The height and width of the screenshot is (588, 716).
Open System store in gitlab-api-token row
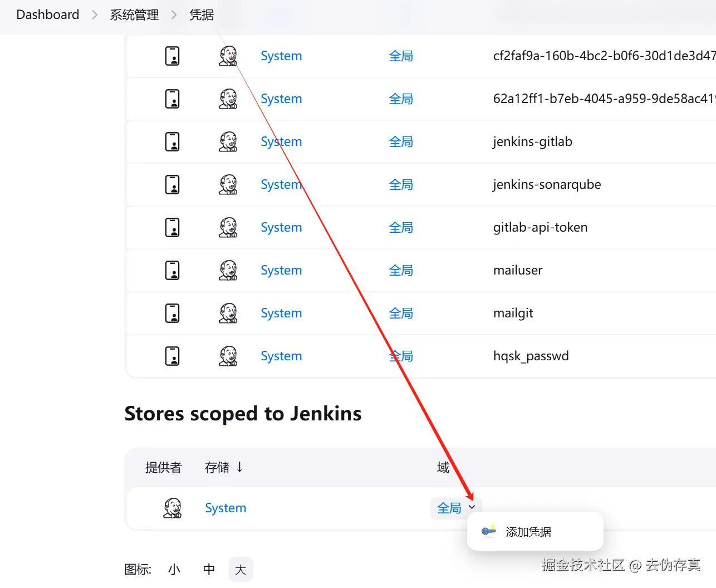click(281, 228)
